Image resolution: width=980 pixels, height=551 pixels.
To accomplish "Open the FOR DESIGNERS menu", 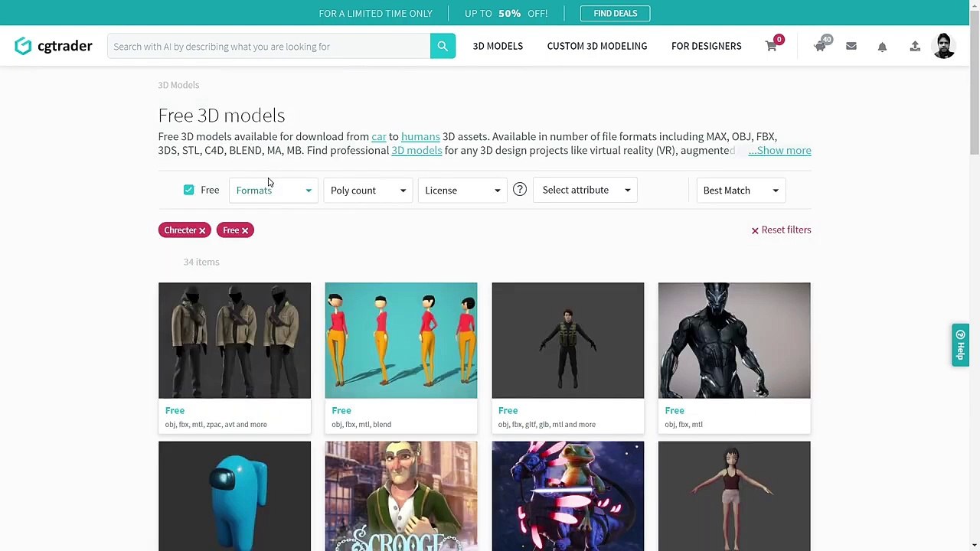I will 707,46.
